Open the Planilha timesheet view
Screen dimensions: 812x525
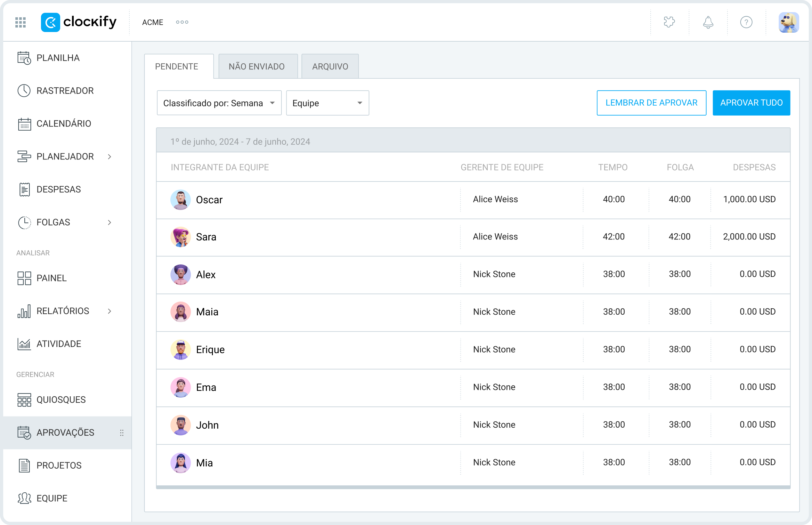pos(58,58)
